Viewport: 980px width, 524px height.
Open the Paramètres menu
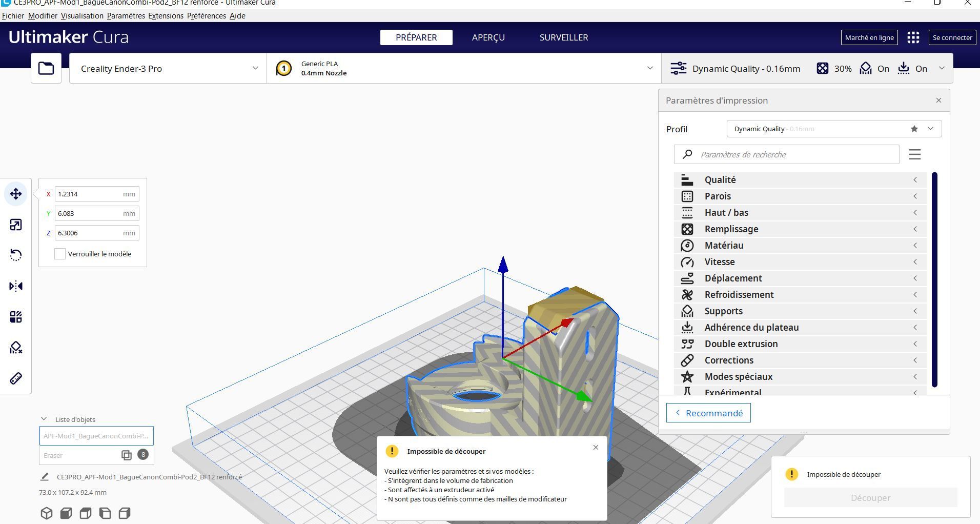point(126,16)
